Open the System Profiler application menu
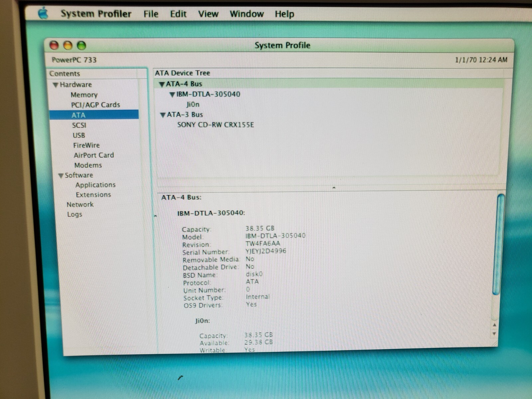This screenshot has height=399, width=532. click(x=96, y=14)
